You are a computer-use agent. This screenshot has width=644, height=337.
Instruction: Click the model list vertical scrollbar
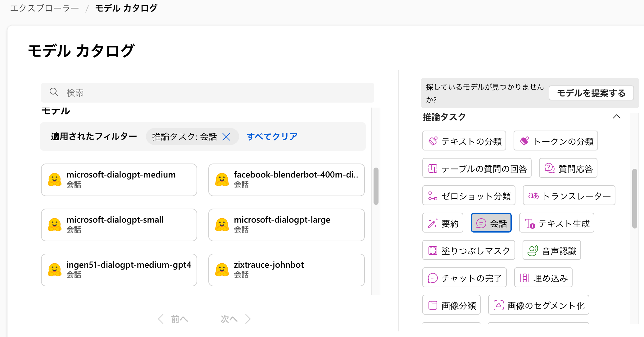tap(376, 187)
